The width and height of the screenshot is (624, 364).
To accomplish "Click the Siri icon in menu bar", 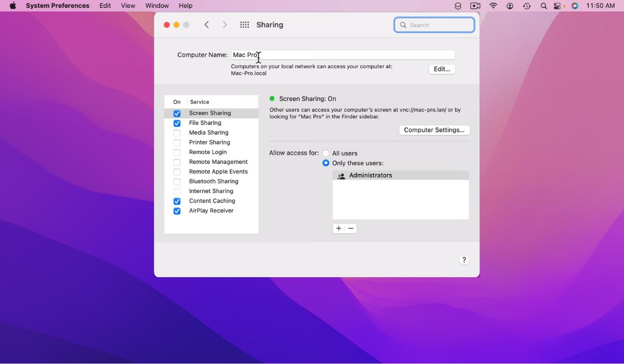I will (x=575, y=6).
